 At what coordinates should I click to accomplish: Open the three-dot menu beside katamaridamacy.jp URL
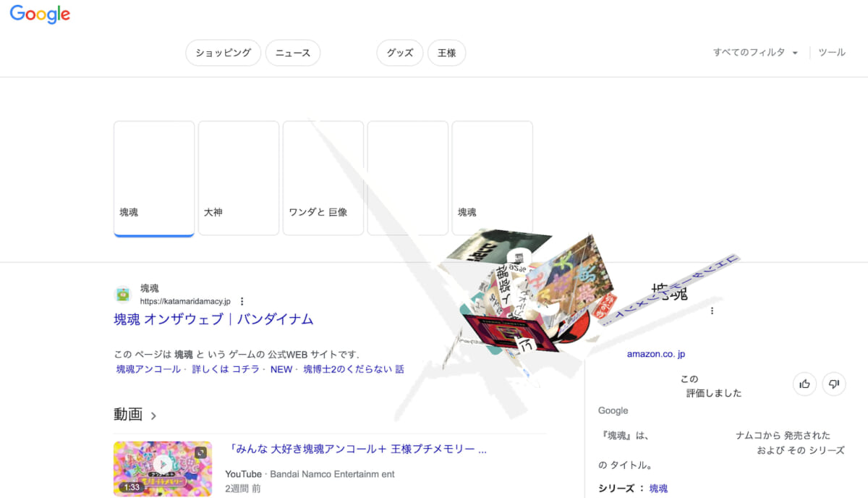[242, 301]
